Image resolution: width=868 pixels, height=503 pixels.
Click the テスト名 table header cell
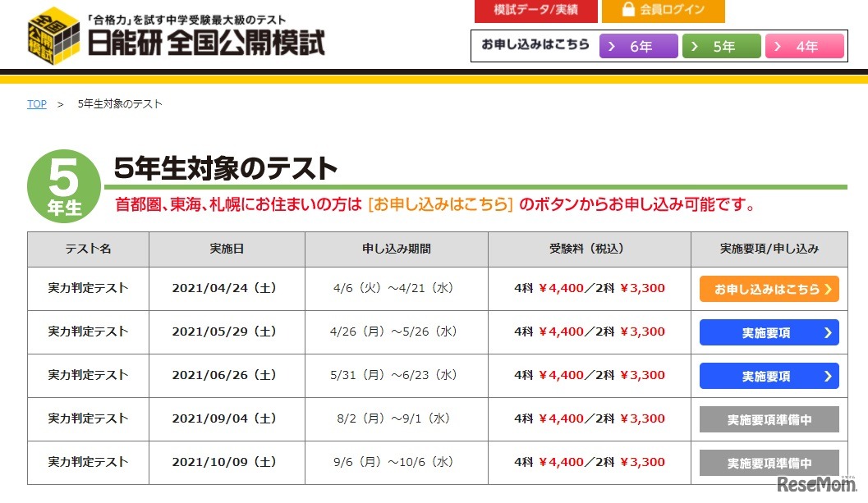coord(88,249)
